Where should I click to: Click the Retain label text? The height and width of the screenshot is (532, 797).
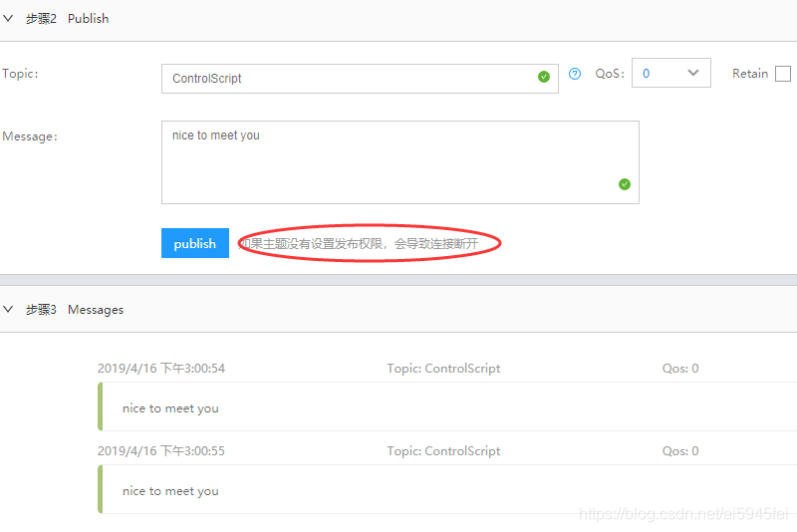(750, 74)
